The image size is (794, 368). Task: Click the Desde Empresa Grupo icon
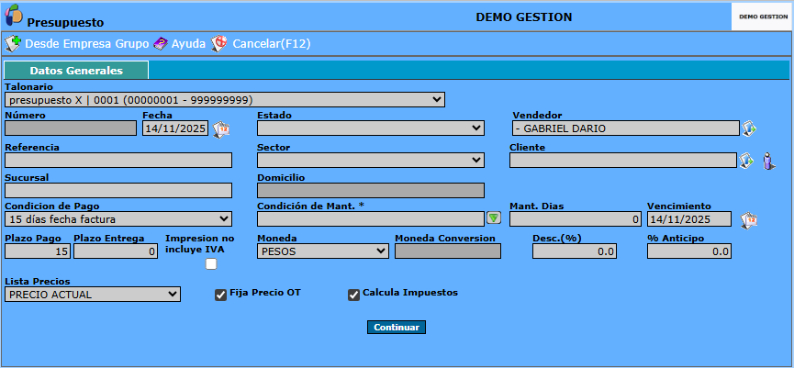click(13, 44)
